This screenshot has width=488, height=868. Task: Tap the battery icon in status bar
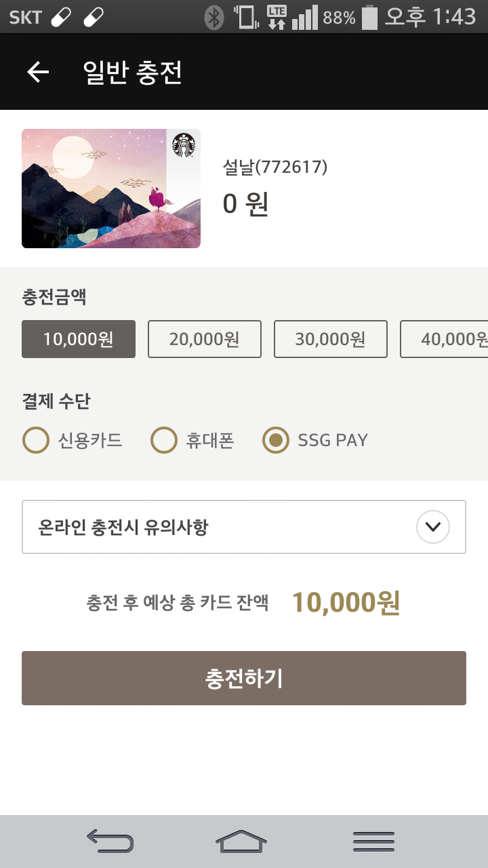click(x=369, y=18)
